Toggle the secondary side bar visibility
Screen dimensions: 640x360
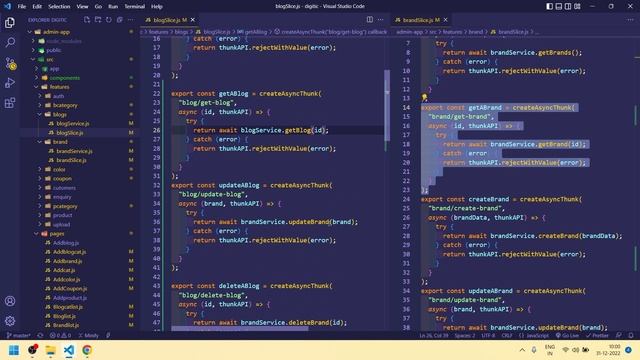tap(568, 7)
